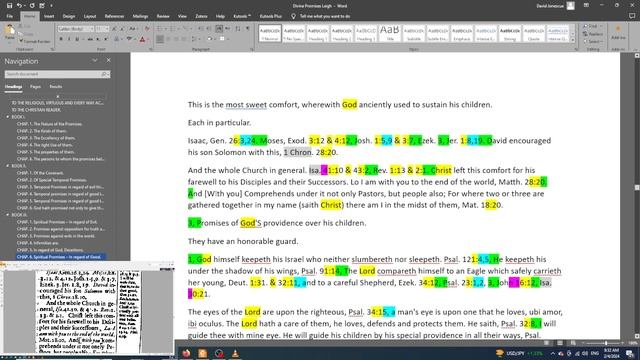Open the font size combo box
Screen dimensions: 640x360
click(x=102, y=29)
